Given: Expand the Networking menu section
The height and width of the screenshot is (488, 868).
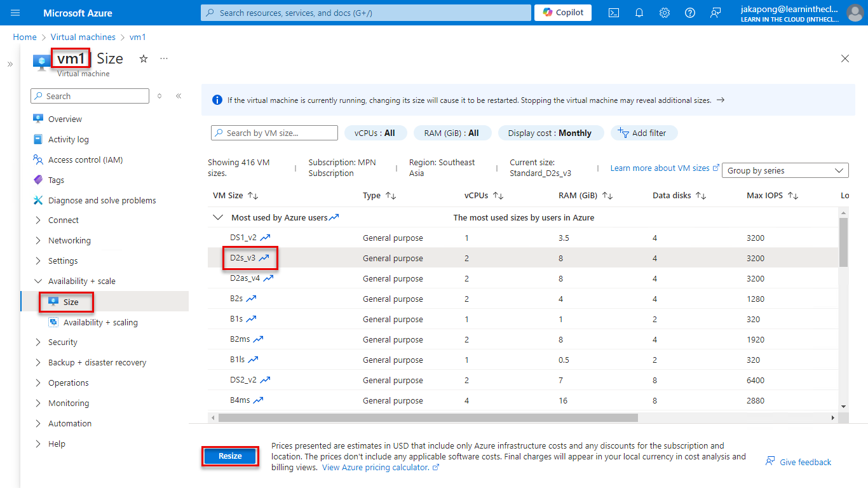Looking at the screenshot, I should [38, 241].
